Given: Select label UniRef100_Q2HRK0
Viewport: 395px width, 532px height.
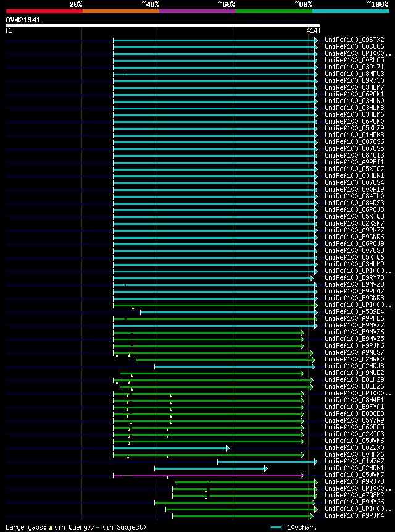Looking at the screenshot, I should pyautogui.click(x=354, y=358).
